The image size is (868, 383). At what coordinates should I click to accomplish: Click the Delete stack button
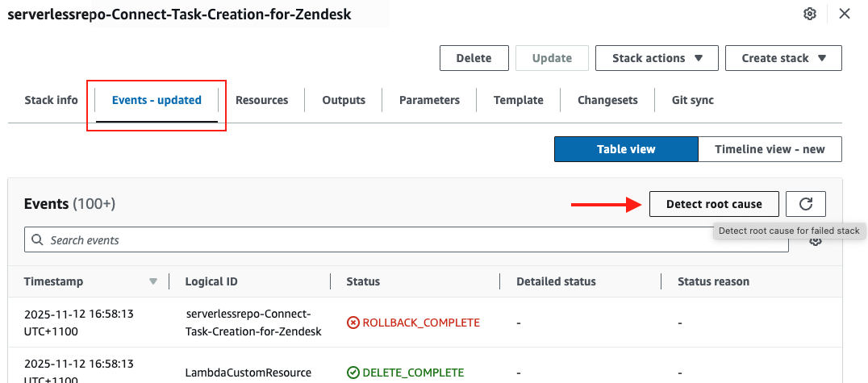point(474,58)
